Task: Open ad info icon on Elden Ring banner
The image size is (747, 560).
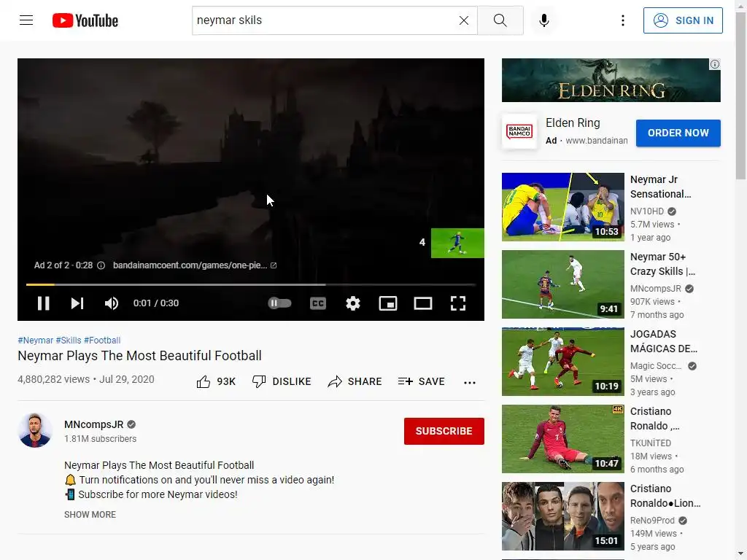Action: [x=715, y=64]
